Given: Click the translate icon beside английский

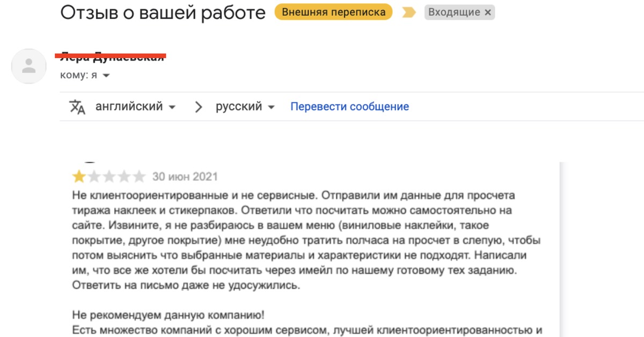Looking at the screenshot, I should point(77,107).
